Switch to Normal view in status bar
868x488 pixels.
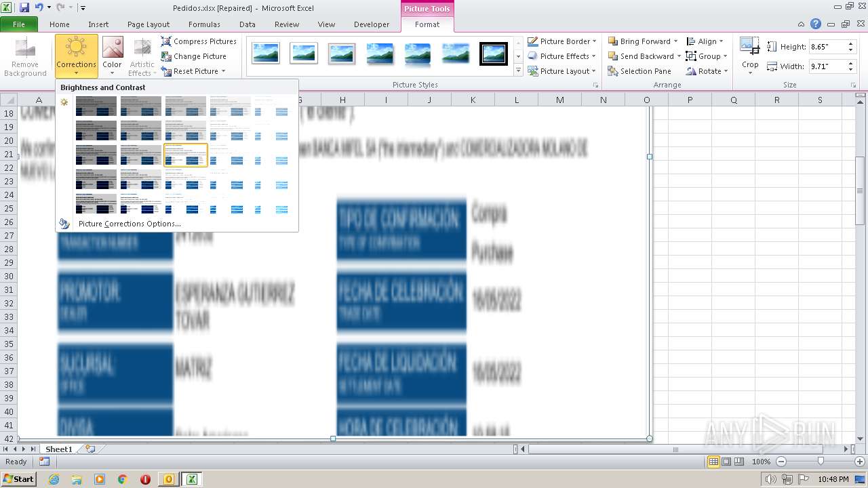[713, 462]
